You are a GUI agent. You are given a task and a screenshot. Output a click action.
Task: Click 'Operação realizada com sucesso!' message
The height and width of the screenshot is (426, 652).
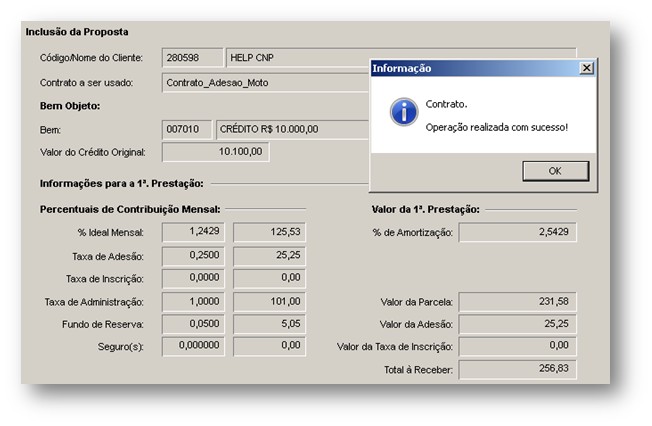(x=496, y=127)
